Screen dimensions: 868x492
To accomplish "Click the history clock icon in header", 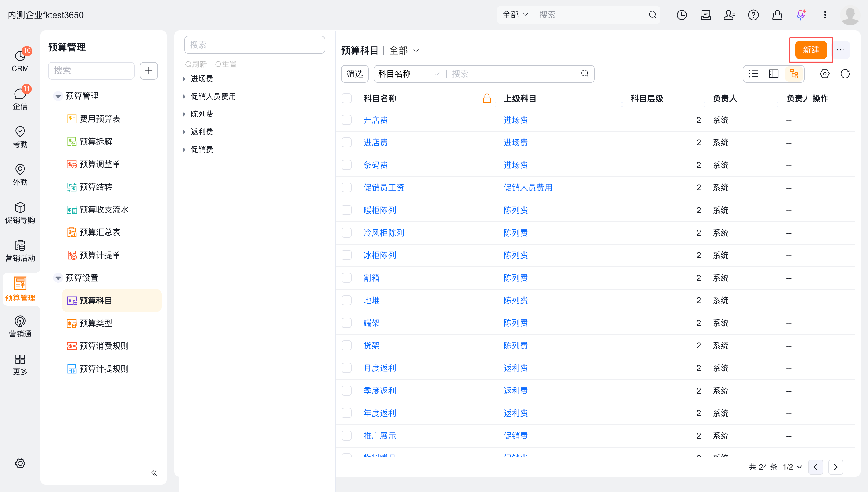I will (681, 15).
